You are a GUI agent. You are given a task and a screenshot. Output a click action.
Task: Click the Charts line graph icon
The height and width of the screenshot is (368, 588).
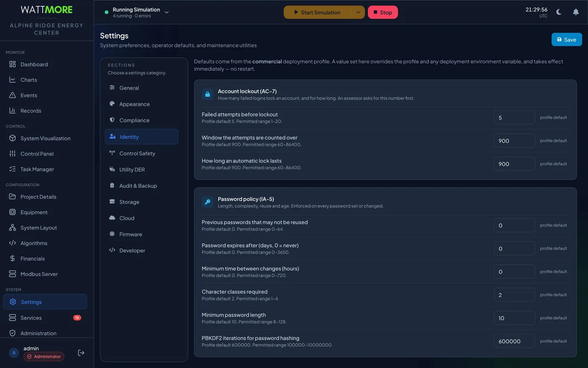point(12,80)
